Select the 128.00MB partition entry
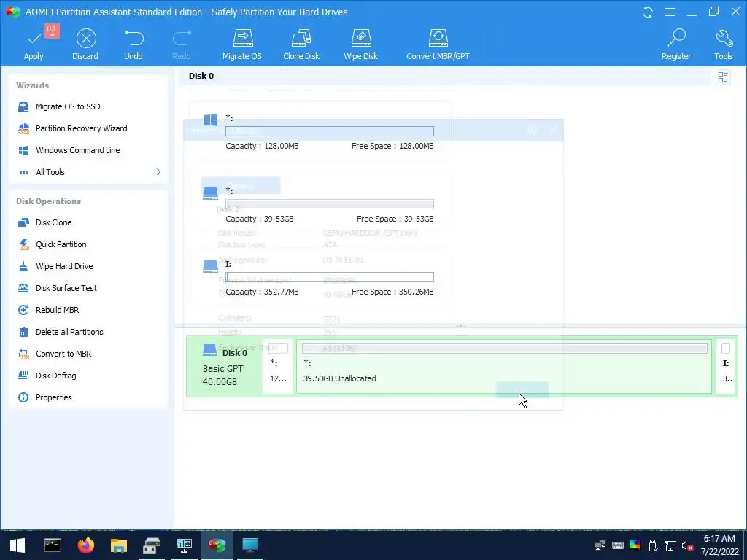Viewport: 747px width, 560px height. (320, 133)
